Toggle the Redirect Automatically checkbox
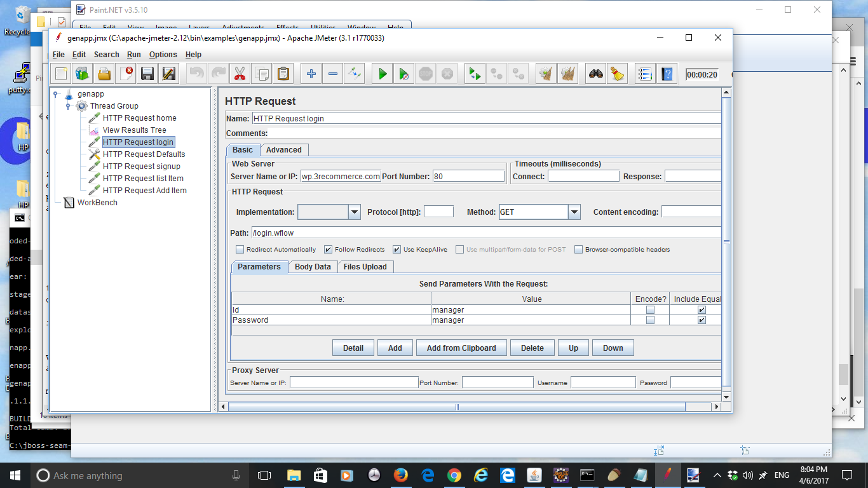The width and height of the screenshot is (868, 488). (x=240, y=250)
